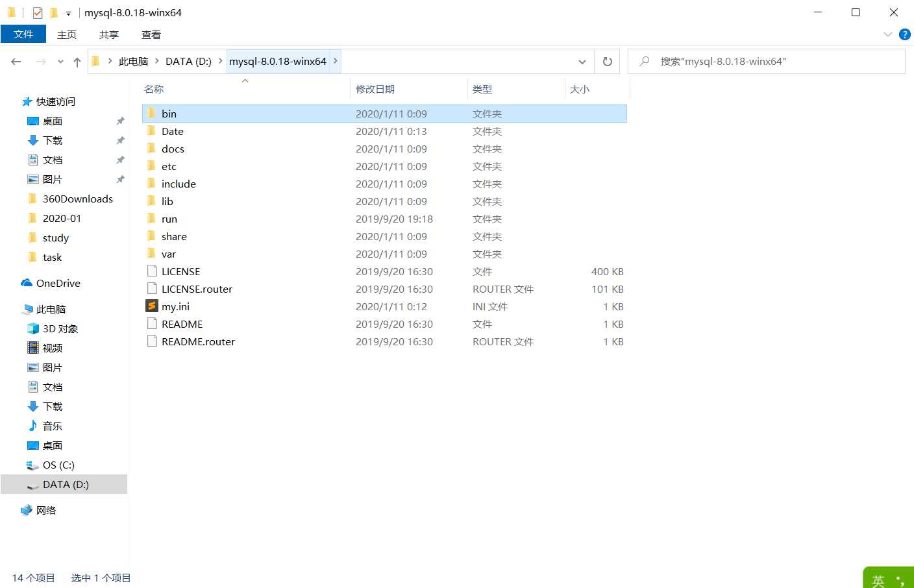Select 快速访问 in the navigation pane
914x588 pixels.
tap(56, 101)
